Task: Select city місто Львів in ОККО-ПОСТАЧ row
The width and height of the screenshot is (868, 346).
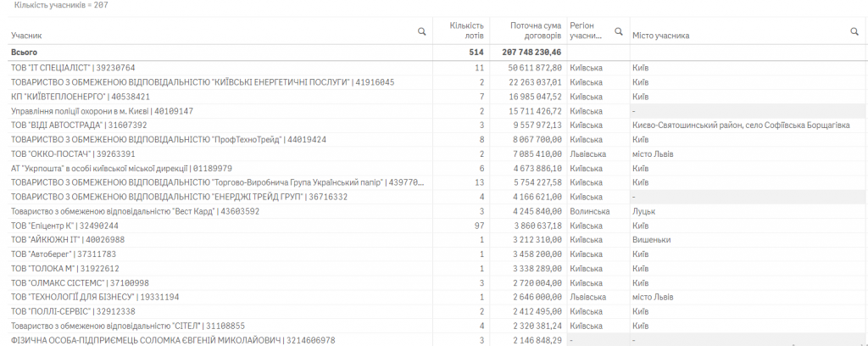Action: click(653, 154)
